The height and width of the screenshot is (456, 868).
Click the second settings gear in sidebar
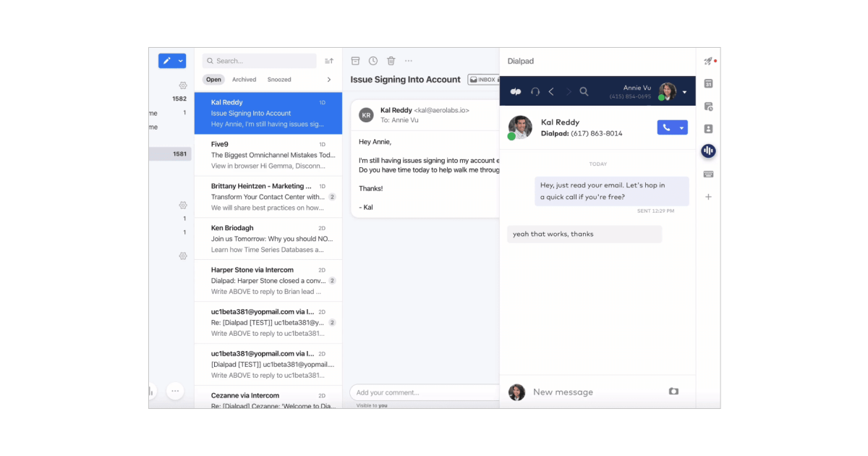pyautogui.click(x=183, y=205)
